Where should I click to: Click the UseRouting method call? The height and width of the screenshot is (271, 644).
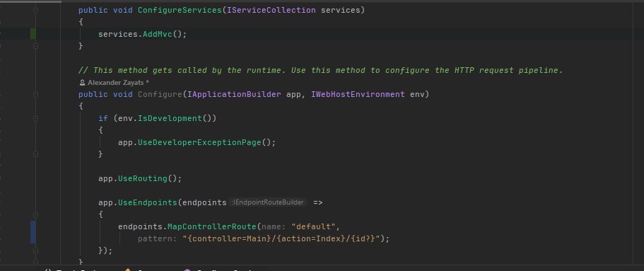[x=143, y=178]
